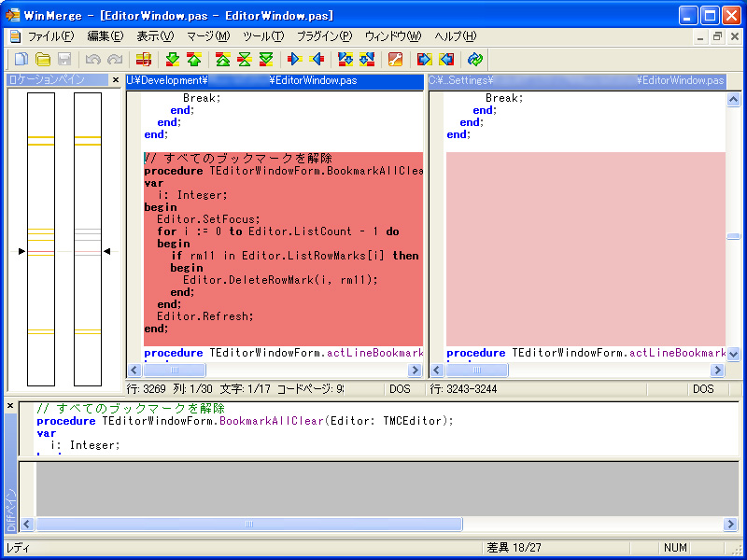The image size is (747, 560).
Task: Undo the last change via the toolbar
Action: click(x=92, y=59)
